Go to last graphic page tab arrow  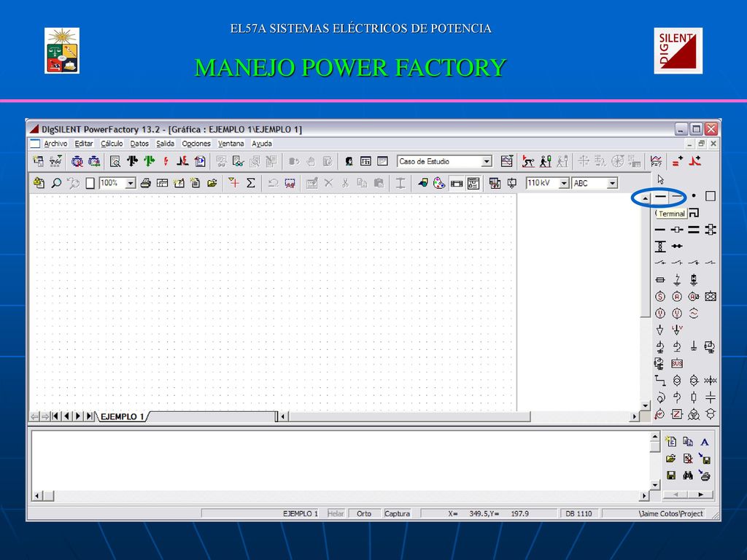[90, 416]
